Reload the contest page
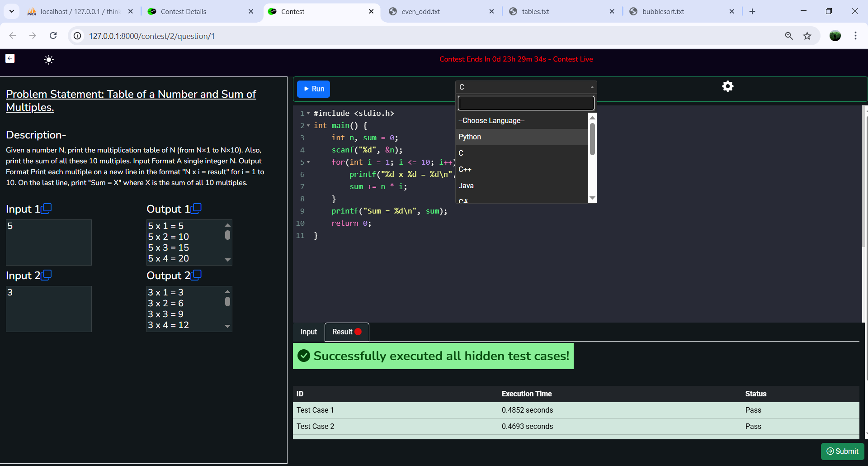 [53, 36]
